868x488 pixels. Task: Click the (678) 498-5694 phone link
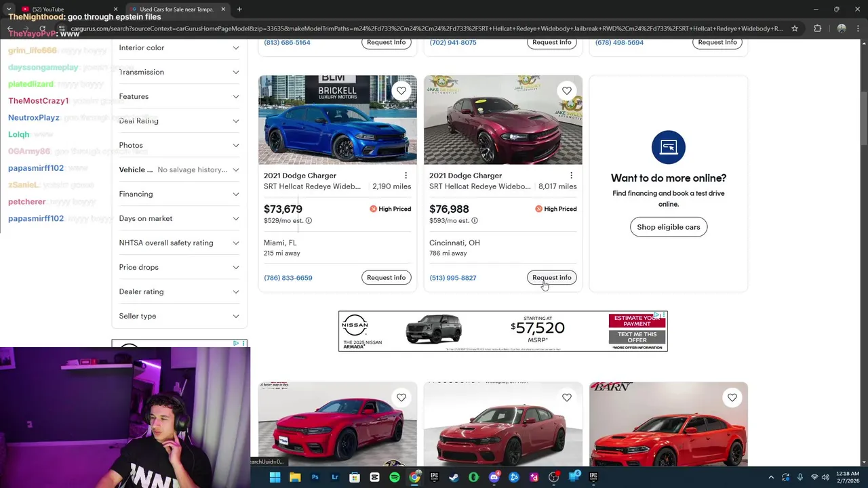point(619,42)
